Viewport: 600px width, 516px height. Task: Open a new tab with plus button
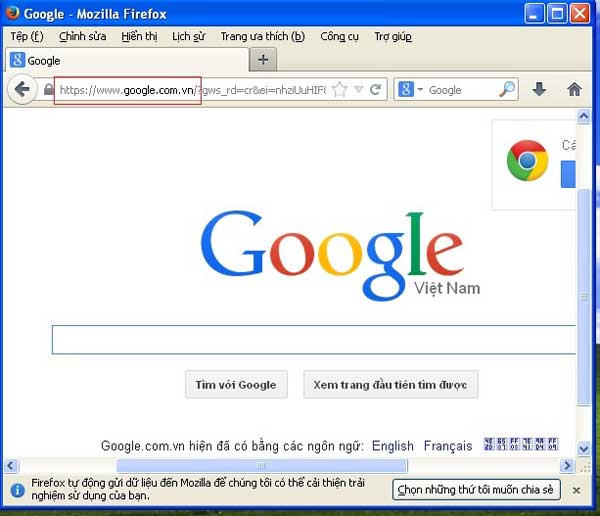263,60
